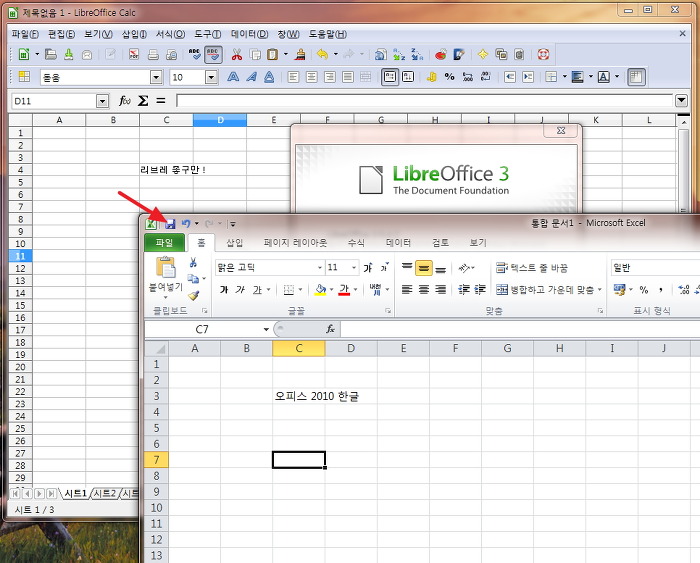Switch to the Excel 페이지 레이아웃 tab
Viewport: 700px width, 563px height.
click(295, 242)
